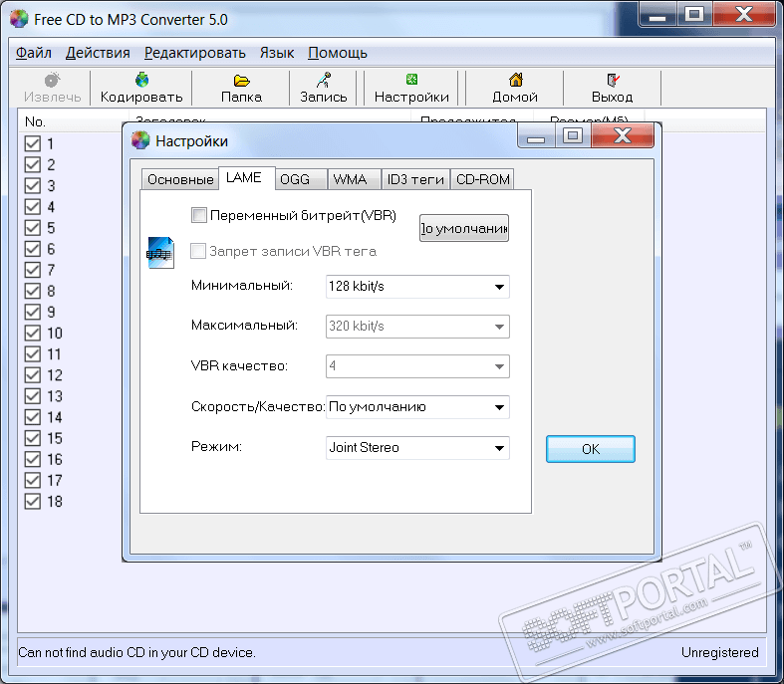Open the Файл menu

click(x=34, y=53)
